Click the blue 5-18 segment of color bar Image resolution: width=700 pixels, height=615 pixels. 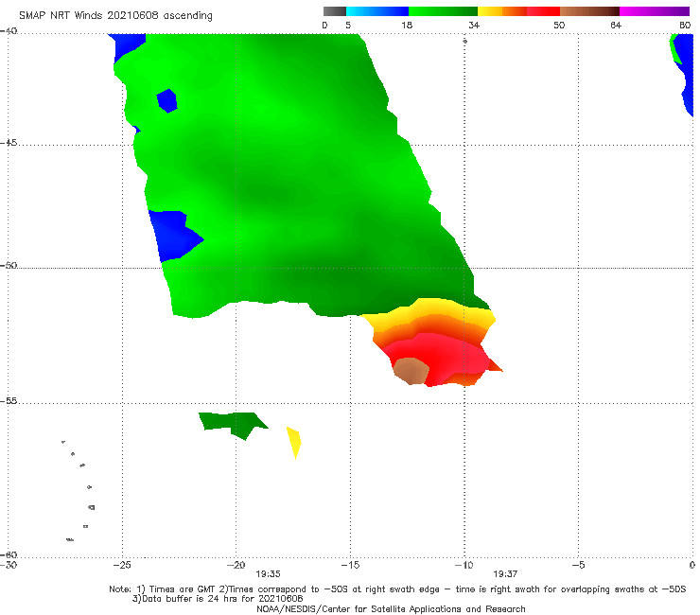click(x=377, y=11)
